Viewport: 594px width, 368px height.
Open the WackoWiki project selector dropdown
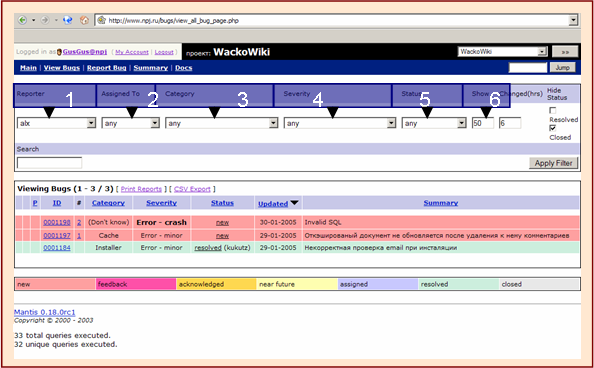[x=502, y=52]
